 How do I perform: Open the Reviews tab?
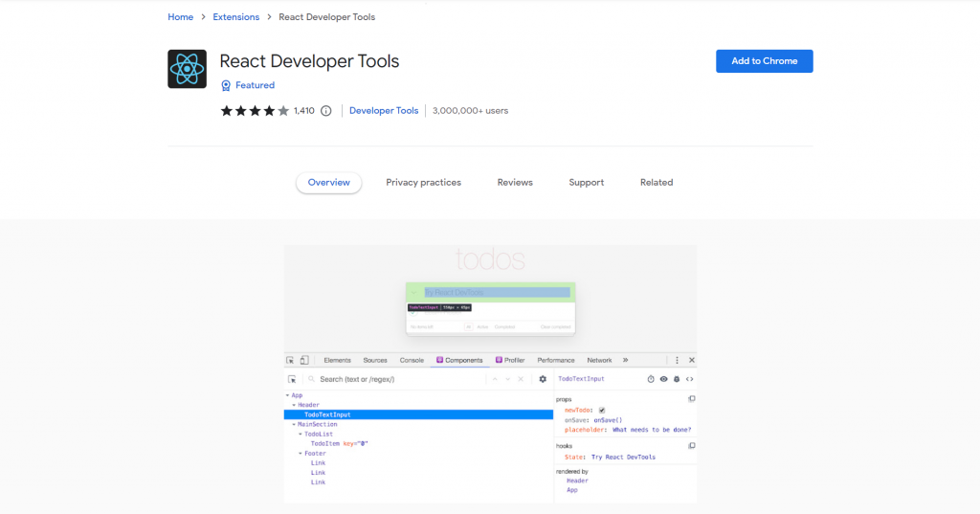point(515,183)
